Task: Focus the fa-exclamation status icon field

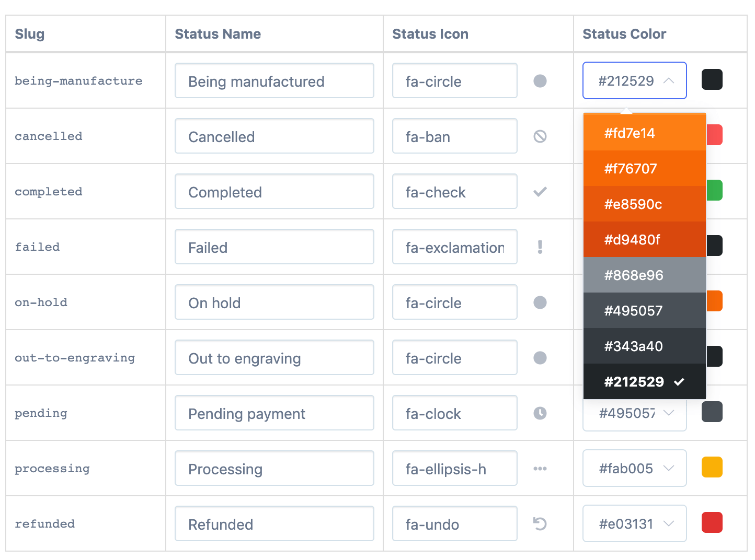Action: (454, 247)
